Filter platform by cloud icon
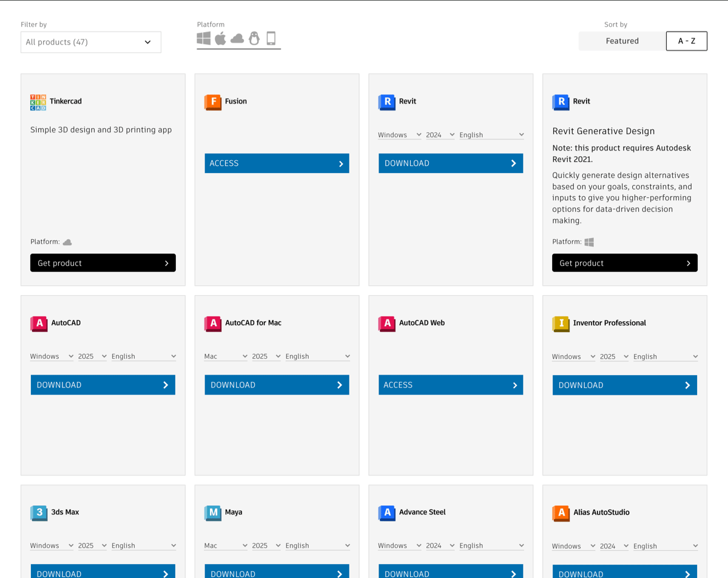Image resolution: width=728 pixels, height=578 pixels. coord(237,39)
